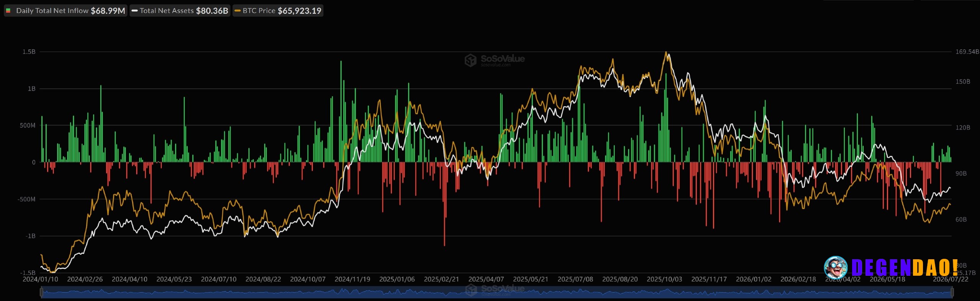Viewport: 980px width, 301px height.
Task: Click the 2025/07/08 date label
Action: coord(575,279)
